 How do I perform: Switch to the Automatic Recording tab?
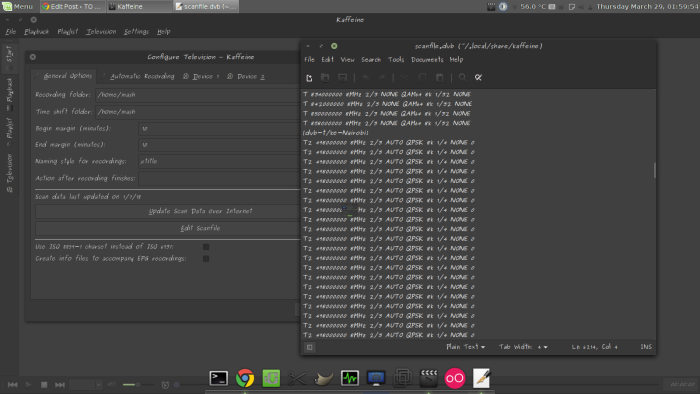coord(138,76)
